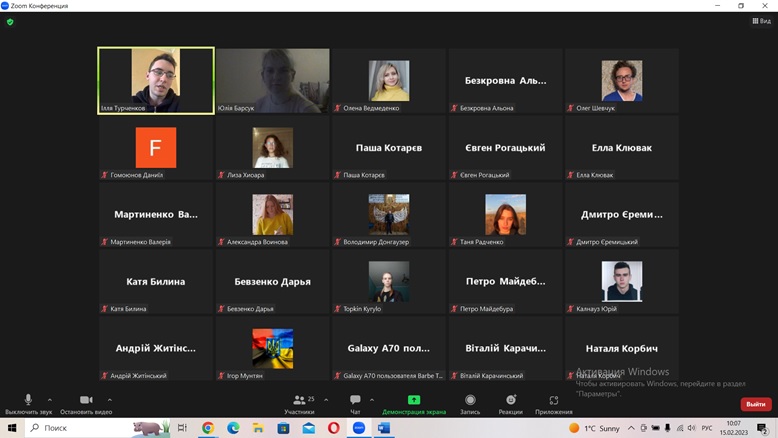778x438 pixels.
Task: Click the orange F avatar of Гомоюнов Даниїл
Action: point(156,147)
